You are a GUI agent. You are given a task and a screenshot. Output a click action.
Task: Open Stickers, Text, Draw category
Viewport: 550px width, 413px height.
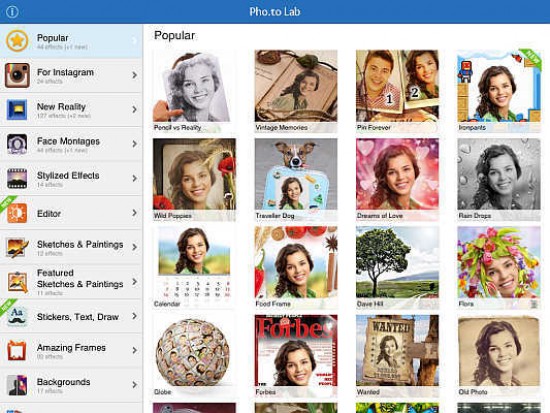(71, 317)
